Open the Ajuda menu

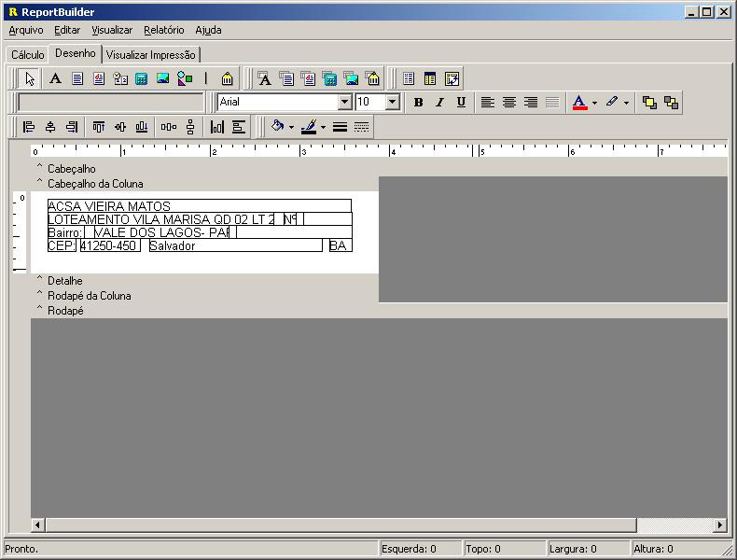click(x=208, y=30)
